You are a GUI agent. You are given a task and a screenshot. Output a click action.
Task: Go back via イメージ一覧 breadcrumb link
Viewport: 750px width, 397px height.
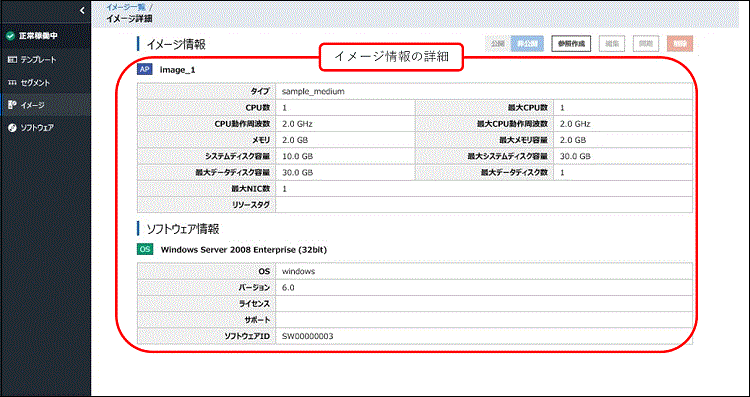coord(126,8)
